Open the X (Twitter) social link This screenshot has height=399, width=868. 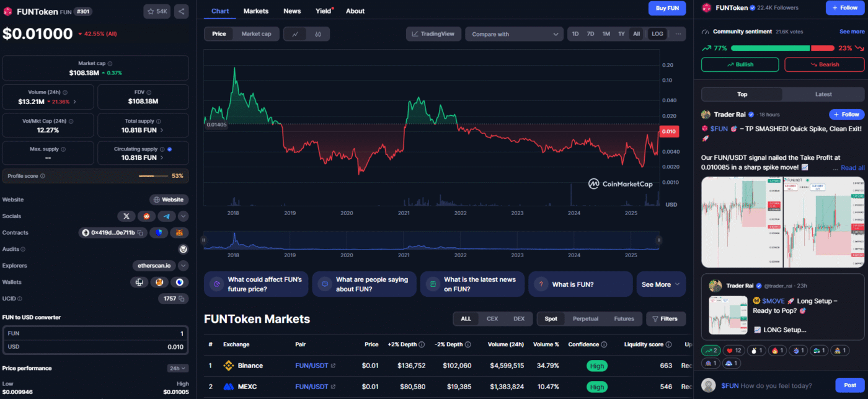coord(126,216)
